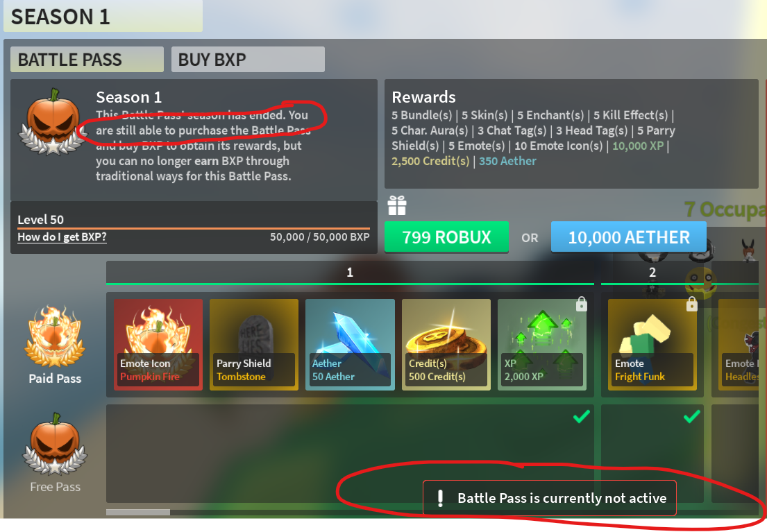The height and width of the screenshot is (532, 767).
Task: Purchase the pass for 799 ROBUX
Action: point(446,237)
